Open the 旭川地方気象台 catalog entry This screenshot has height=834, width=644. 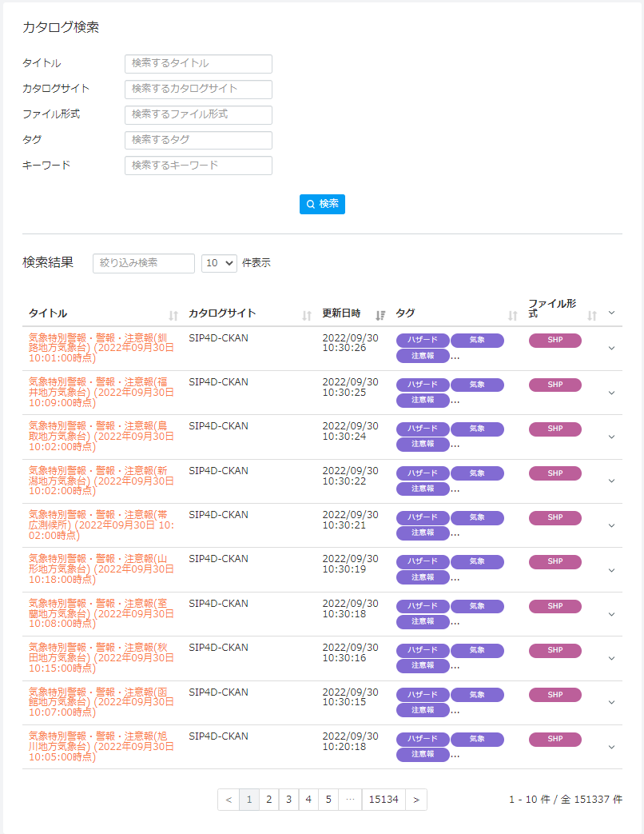coord(101,747)
